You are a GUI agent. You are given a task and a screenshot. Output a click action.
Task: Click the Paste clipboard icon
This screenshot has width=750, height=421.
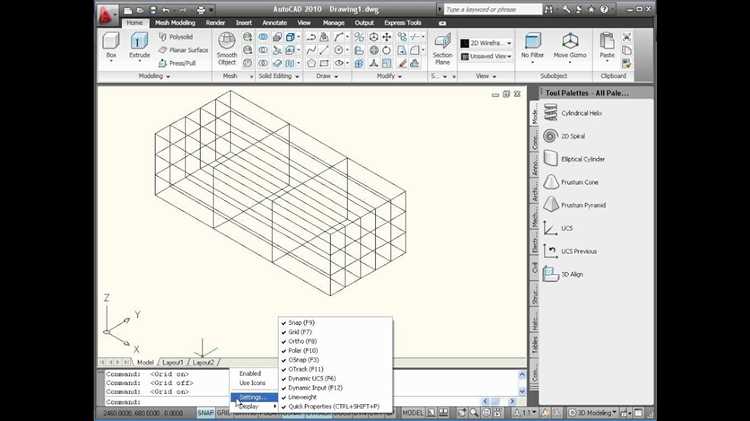click(607, 46)
